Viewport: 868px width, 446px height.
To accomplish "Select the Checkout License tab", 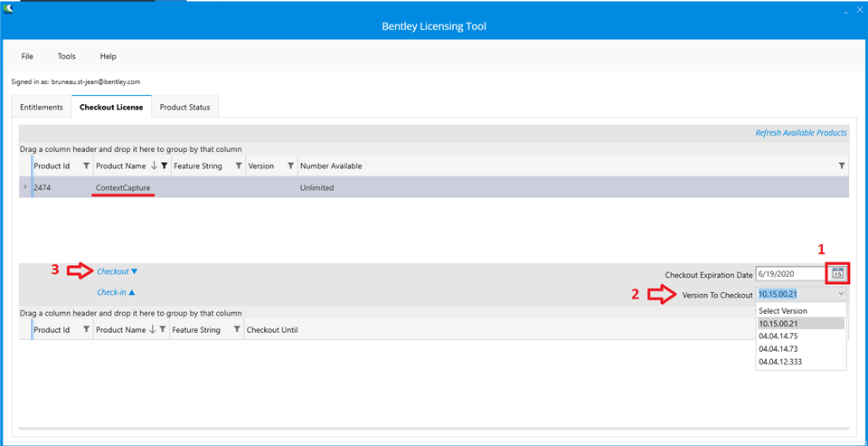I will [x=111, y=108].
